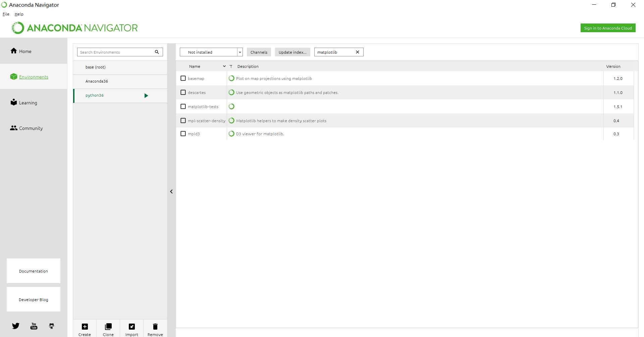The height and width of the screenshot is (337, 644).
Task: Open the Environments section cube icon
Action: pyautogui.click(x=14, y=77)
